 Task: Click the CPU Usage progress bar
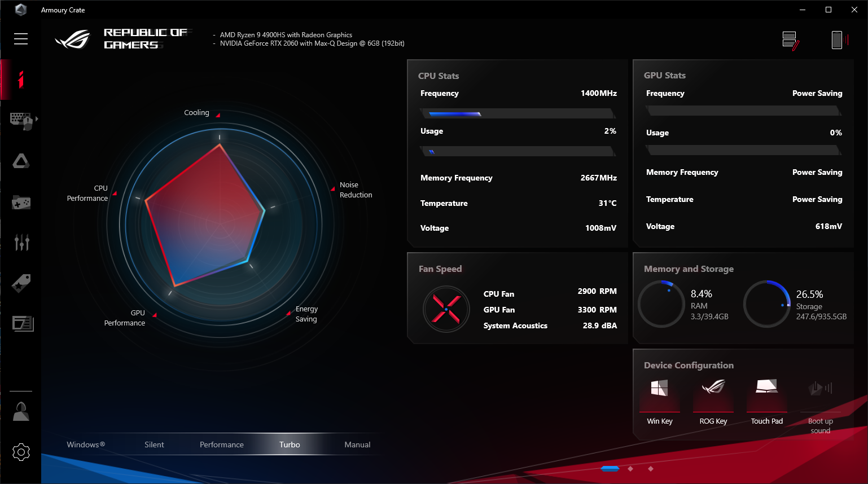click(x=518, y=151)
